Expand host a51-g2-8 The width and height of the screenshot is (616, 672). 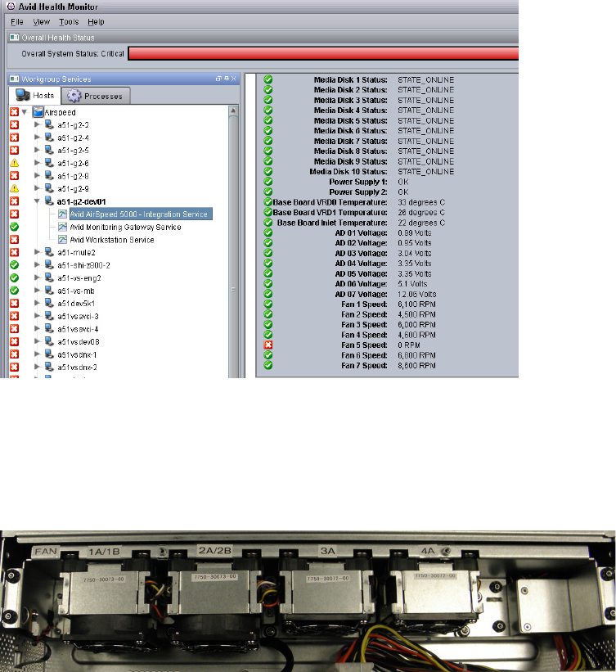point(37,176)
